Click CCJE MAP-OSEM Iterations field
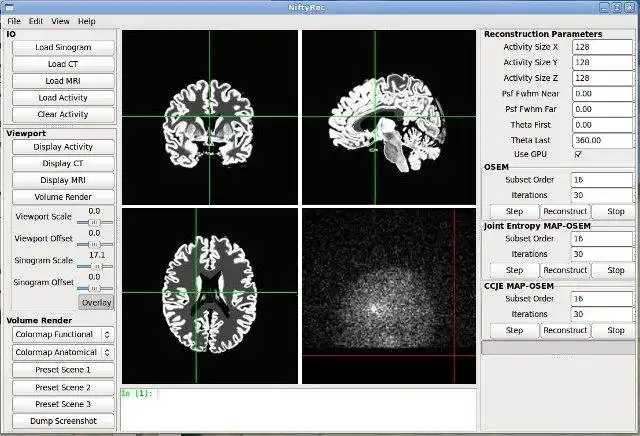 coord(602,314)
